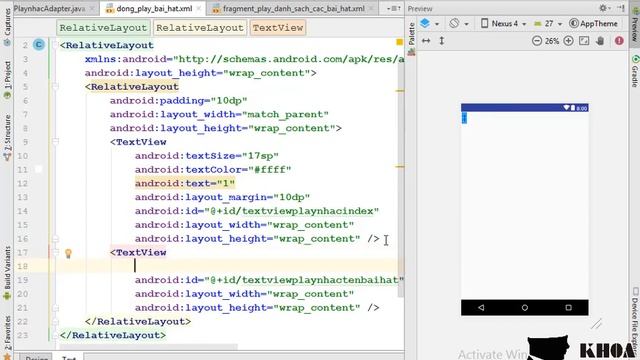
Task: Click the android:textColor="#ffff" line
Action: coord(213,169)
